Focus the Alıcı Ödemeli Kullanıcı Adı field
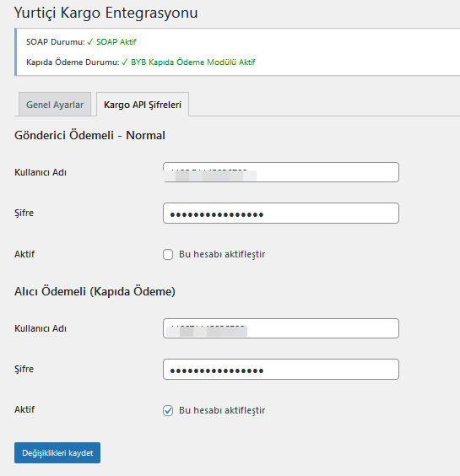This screenshot has width=460, height=476. 281,328
